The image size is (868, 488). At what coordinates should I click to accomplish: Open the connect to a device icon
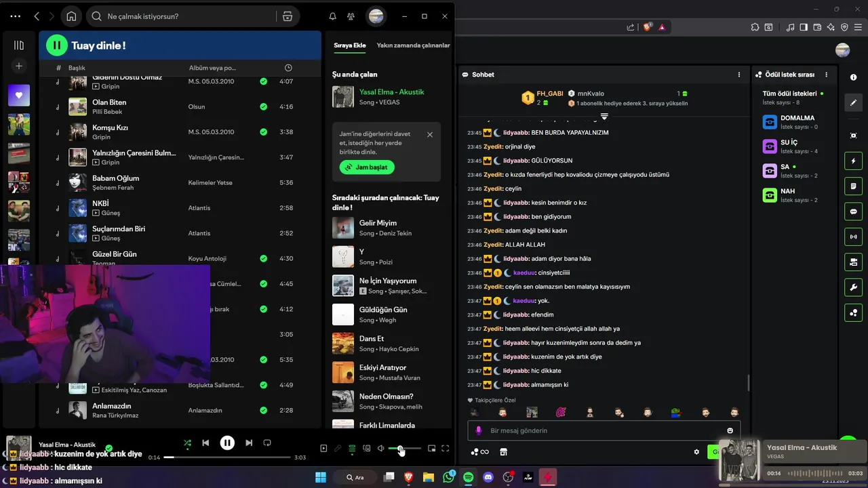point(367,448)
